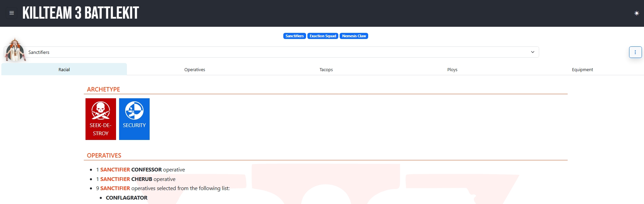This screenshot has width=644, height=204.
Task: Click the Security archetype tile
Action: 134,119
